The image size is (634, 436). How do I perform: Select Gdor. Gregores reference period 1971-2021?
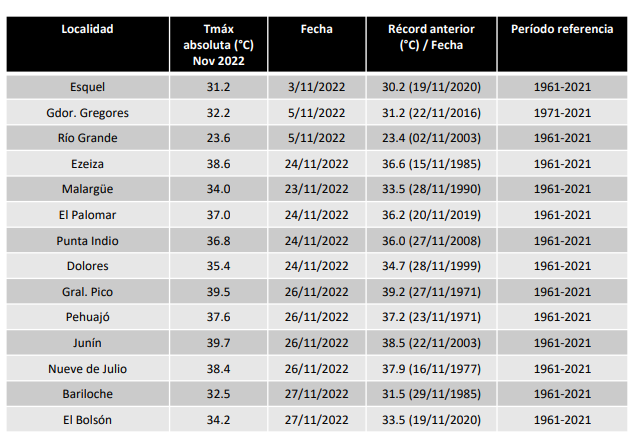(x=562, y=113)
